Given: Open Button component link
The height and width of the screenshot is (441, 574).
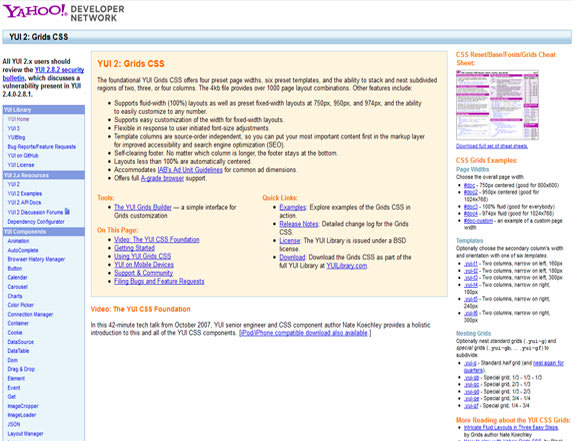Looking at the screenshot, I should pos(15,269).
